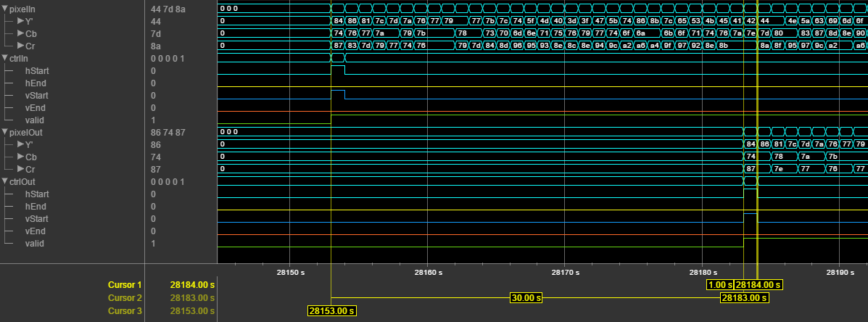Select hStart signal under ctrlIn
The height and width of the screenshot is (322, 868).
coord(36,71)
